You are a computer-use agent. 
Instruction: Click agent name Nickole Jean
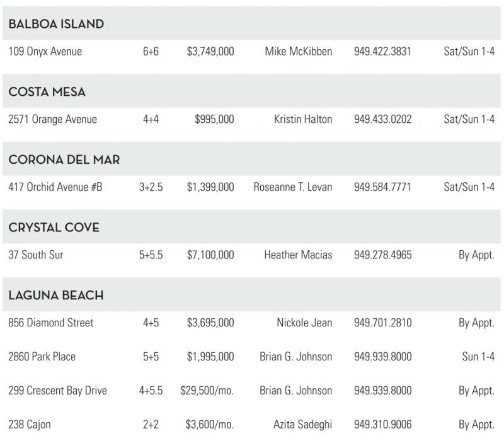pyautogui.click(x=304, y=323)
